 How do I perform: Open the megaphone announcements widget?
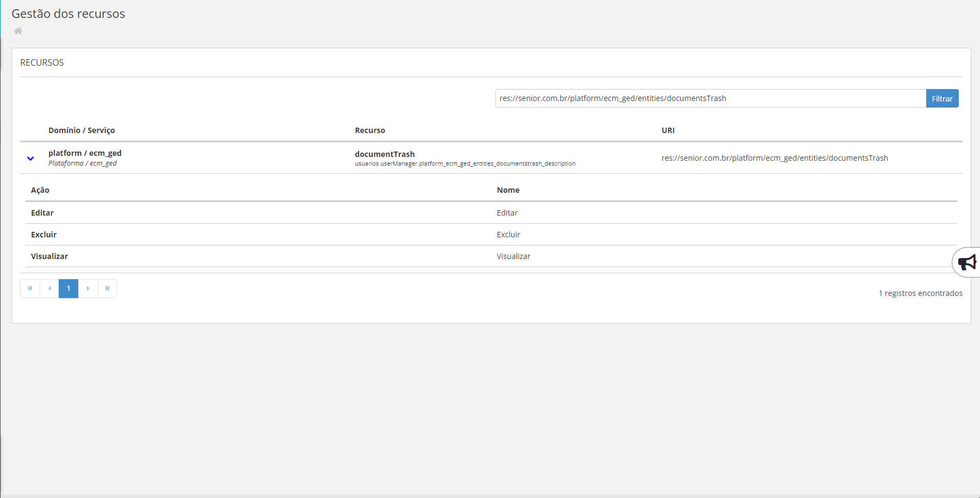click(x=966, y=263)
